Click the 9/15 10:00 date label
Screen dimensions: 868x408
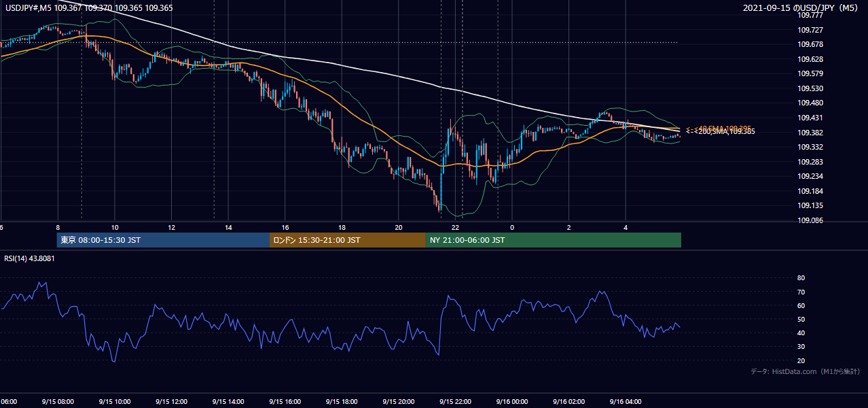pyautogui.click(x=114, y=402)
